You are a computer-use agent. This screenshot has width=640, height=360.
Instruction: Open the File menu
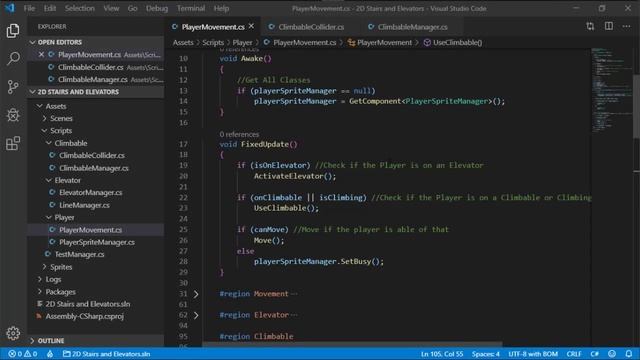[x=29, y=8]
